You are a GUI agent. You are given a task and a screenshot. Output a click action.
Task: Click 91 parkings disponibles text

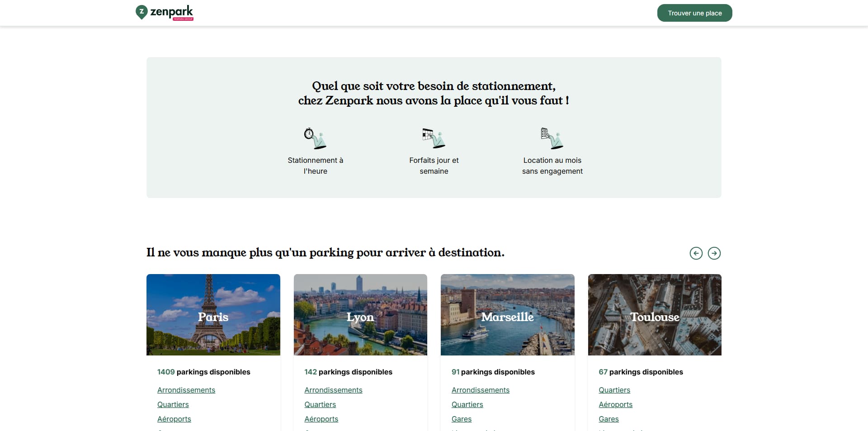[x=493, y=372]
